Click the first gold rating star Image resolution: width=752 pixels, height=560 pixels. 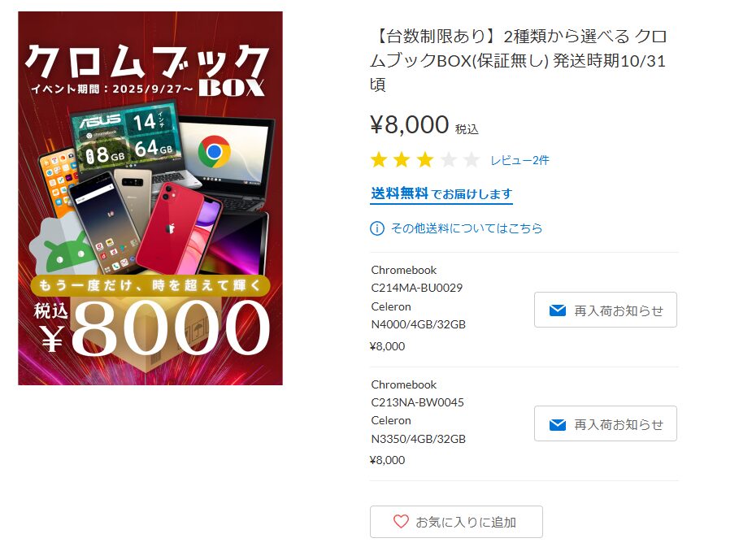[379, 159]
